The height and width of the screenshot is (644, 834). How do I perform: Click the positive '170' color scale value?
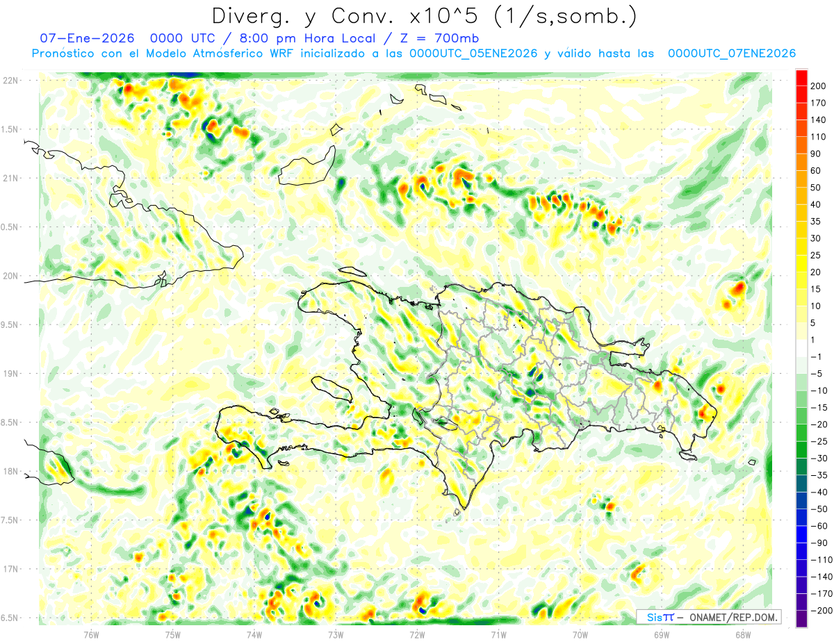(819, 103)
